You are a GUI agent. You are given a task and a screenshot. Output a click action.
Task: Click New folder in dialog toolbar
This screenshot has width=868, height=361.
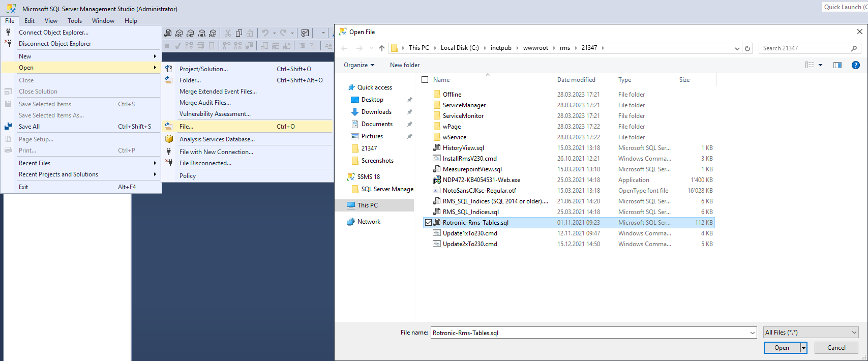click(x=405, y=65)
